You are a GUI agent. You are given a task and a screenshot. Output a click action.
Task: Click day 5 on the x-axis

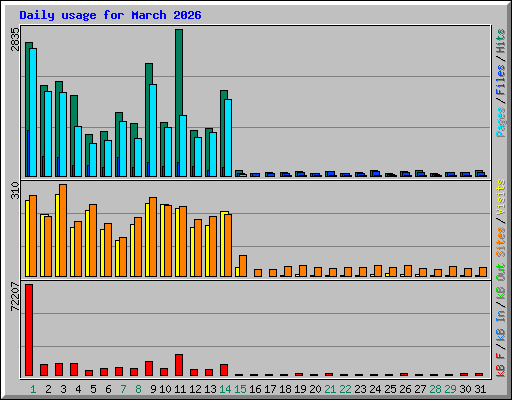(93, 389)
